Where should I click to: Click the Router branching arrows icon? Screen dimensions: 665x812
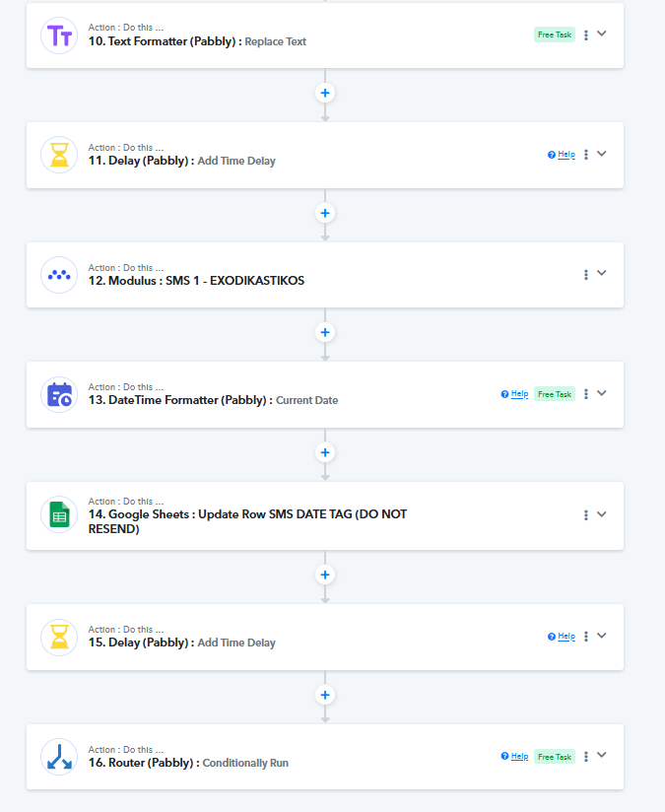59,757
